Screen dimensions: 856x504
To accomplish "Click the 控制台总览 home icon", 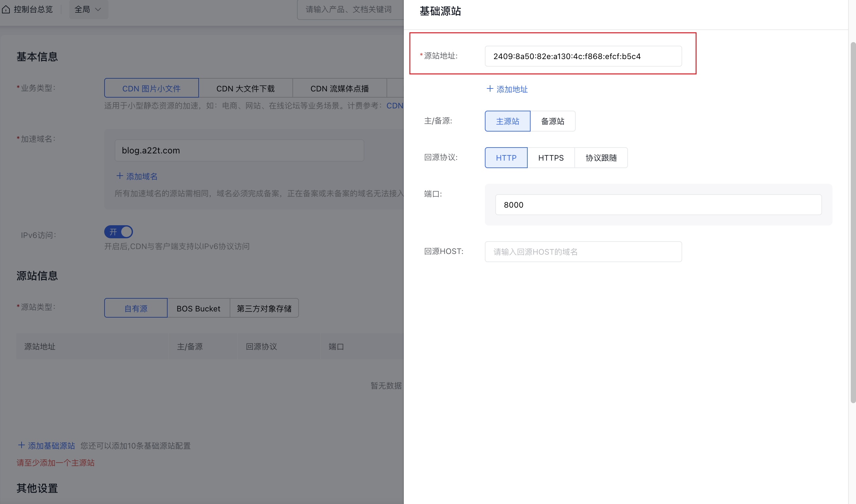I will pos(6,9).
